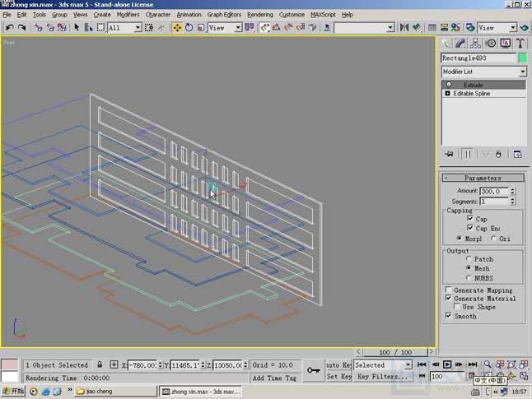This screenshot has width=532, height=399.
Task: Click the Zoom magnifier viewport tool
Action: (488, 364)
